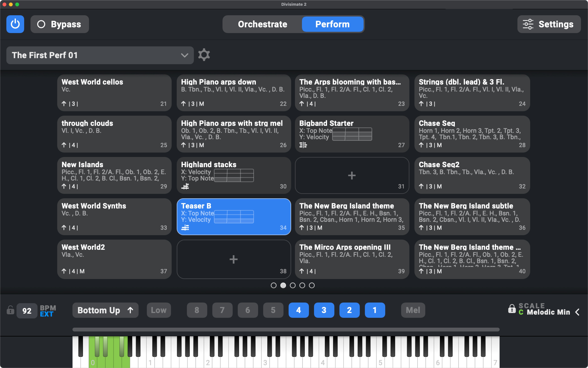Click up arrow in New Islands card
The height and width of the screenshot is (368, 588).
(64, 186)
